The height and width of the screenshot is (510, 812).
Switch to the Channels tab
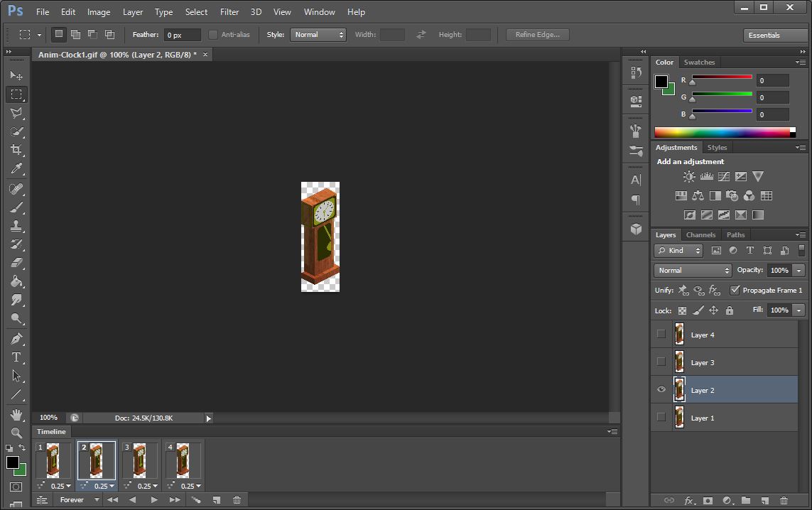coord(700,234)
